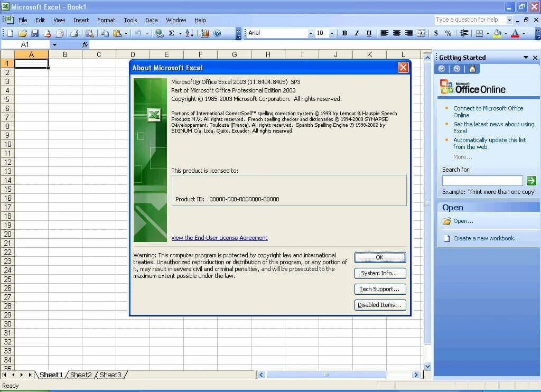Open the File menu
Screen dimensions: 541x392
coord(23,20)
